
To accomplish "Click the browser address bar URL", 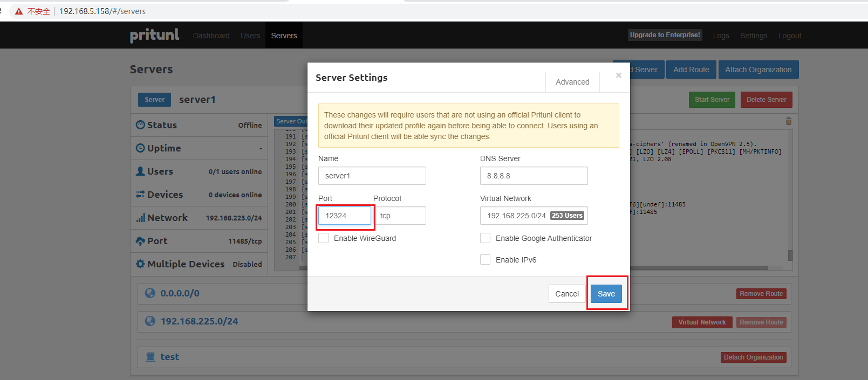I will point(102,11).
